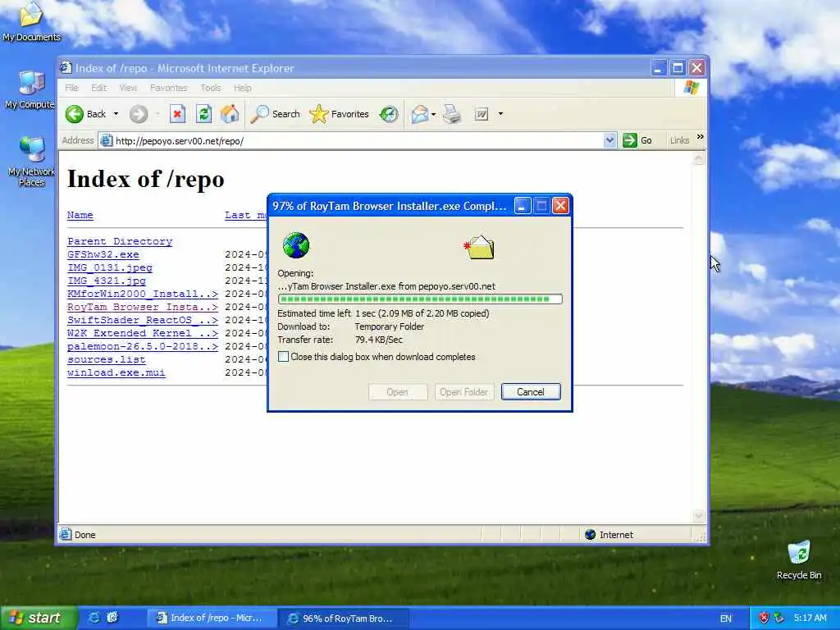Viewport: 840px width, 630px height.
Task: Click the disabled Open button in dialog
Action: point(398,391)
